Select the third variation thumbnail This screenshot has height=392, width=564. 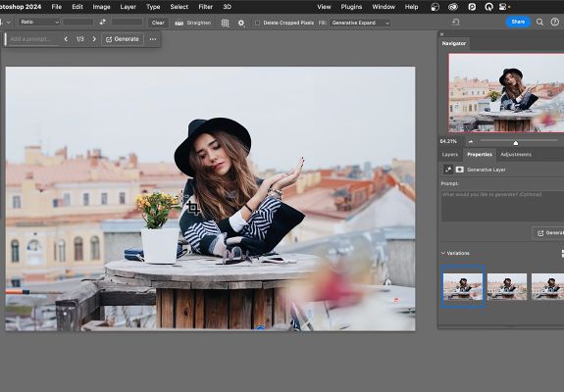point(547,286)
